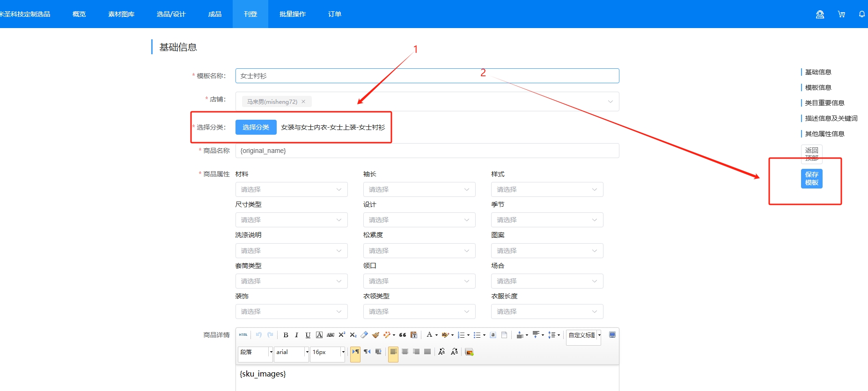Toggle underline formatting in editor
868x391 pixels.
308,335
